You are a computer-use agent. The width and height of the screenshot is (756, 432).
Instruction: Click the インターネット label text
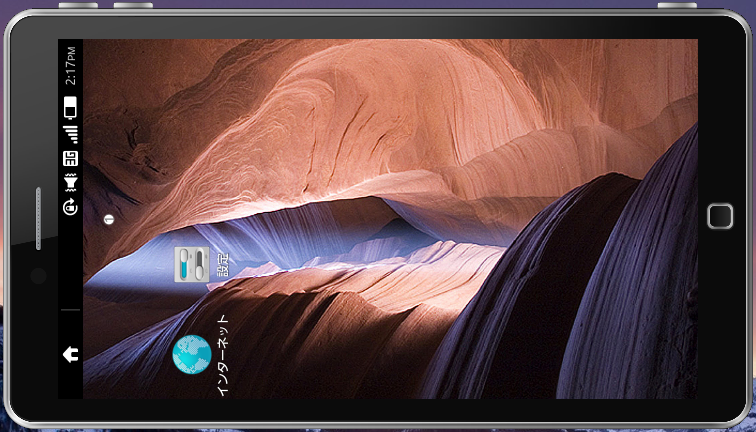point(222,355)
